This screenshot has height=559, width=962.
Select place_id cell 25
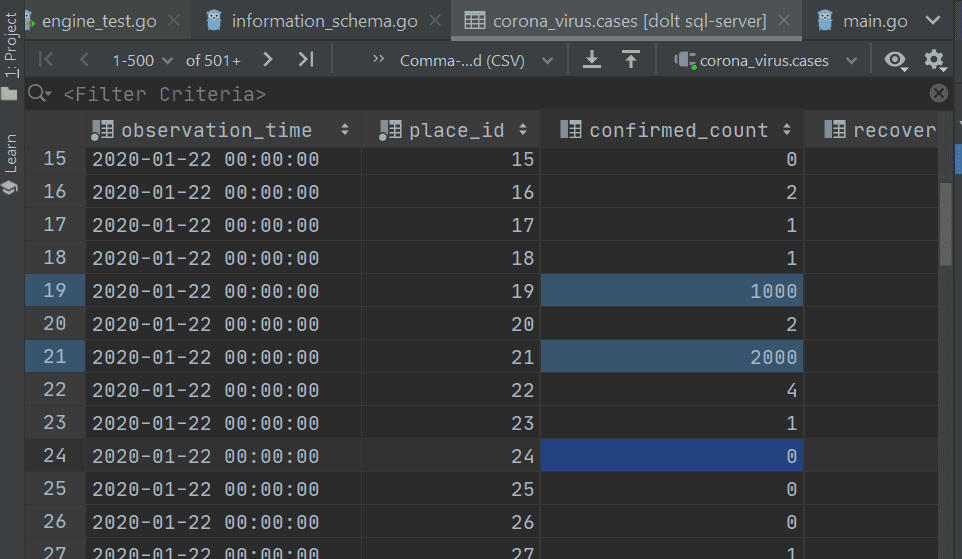pos(450,488)
